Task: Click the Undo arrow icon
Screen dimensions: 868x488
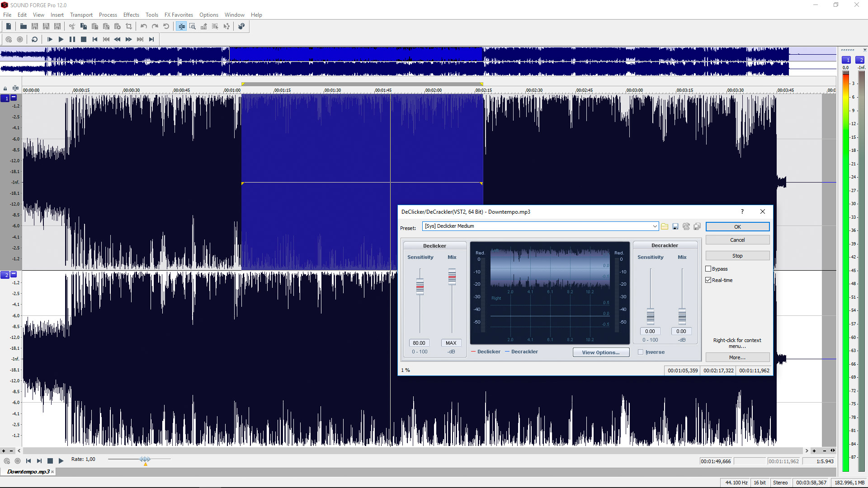Action: [x=144, y=26]
